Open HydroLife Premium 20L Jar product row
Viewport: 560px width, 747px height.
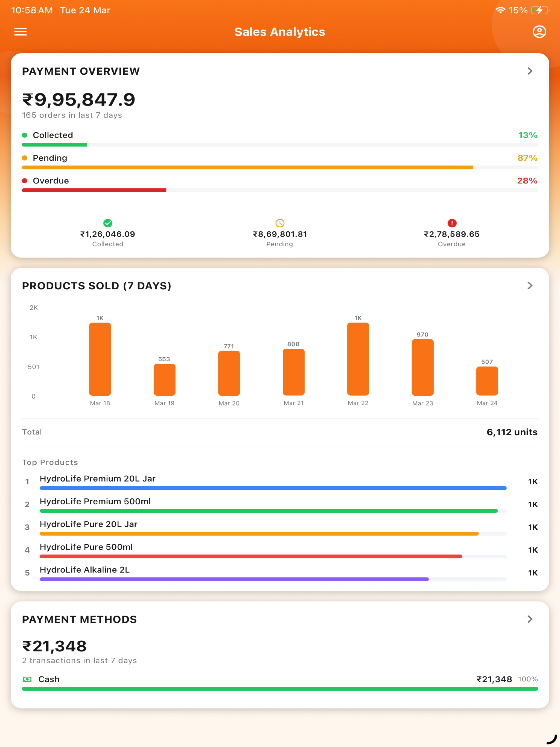(x=280, y=482)
